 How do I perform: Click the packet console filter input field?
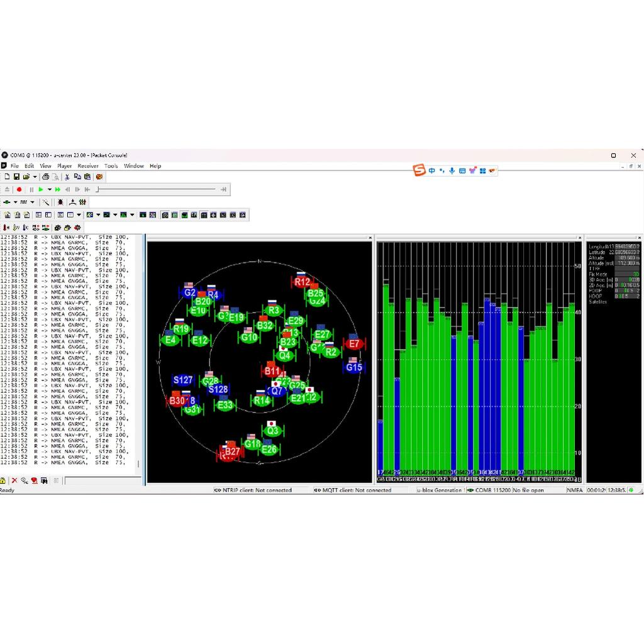point(103,480)
